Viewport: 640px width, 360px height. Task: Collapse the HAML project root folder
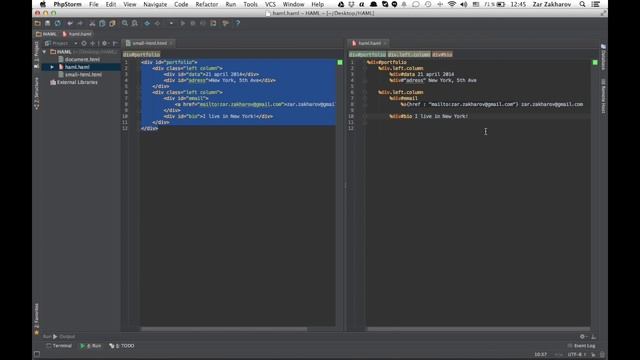[x=44, y=52]
